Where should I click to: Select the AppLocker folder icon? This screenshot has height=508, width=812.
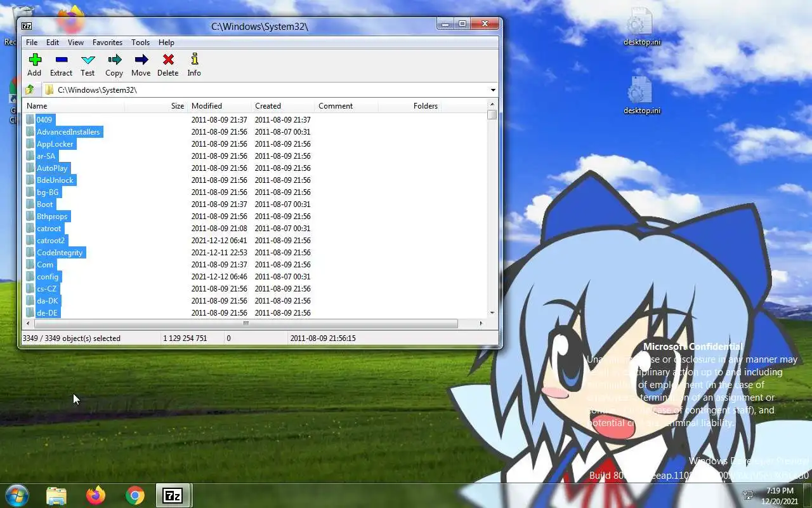(30, 144)
